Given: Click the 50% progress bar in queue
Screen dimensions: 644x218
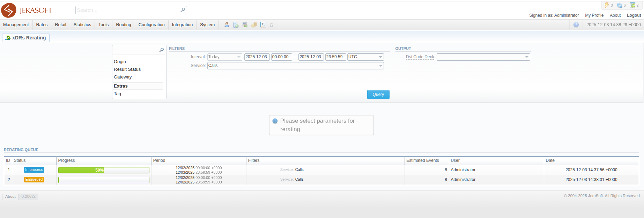Looking at the screenshot, I should tap(104, 170).
